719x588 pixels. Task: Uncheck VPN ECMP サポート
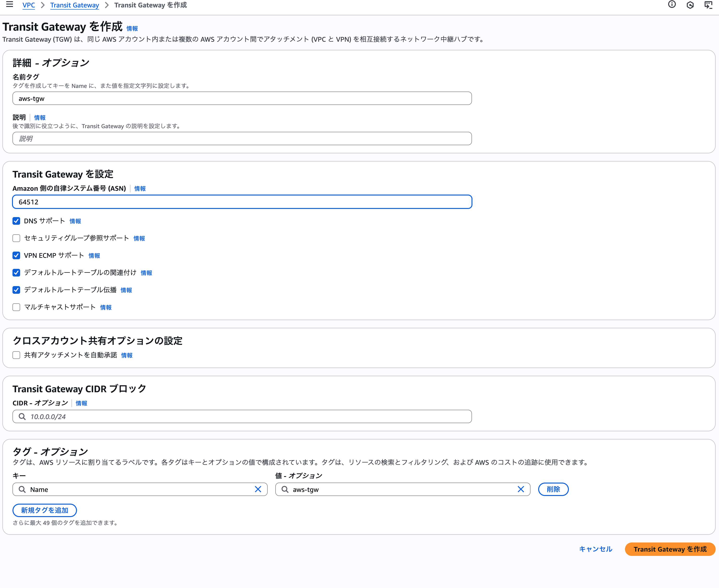pos(16,255)
